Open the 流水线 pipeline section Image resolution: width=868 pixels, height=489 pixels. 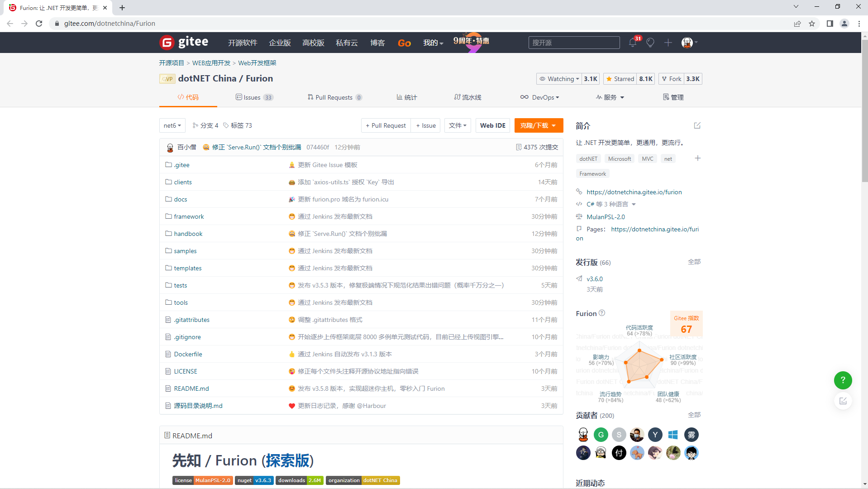pos(467,97)
